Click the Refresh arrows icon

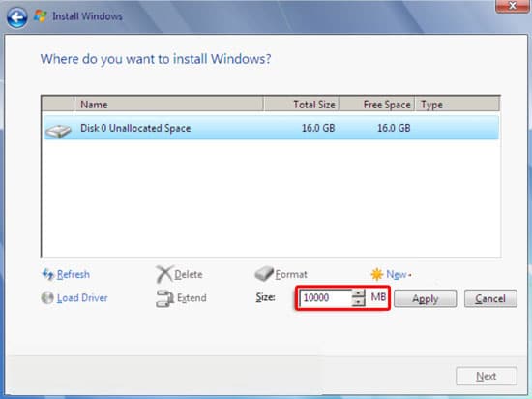[47, 274]
